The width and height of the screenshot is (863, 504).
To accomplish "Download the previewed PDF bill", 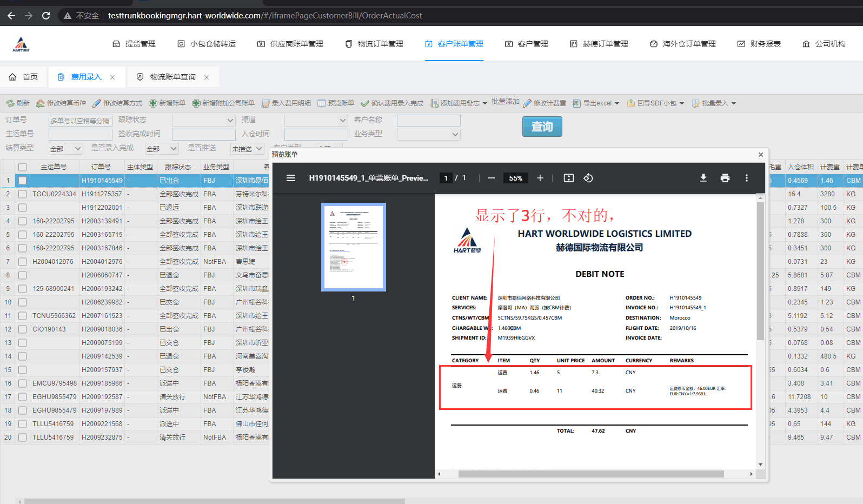I will (703, 178).
